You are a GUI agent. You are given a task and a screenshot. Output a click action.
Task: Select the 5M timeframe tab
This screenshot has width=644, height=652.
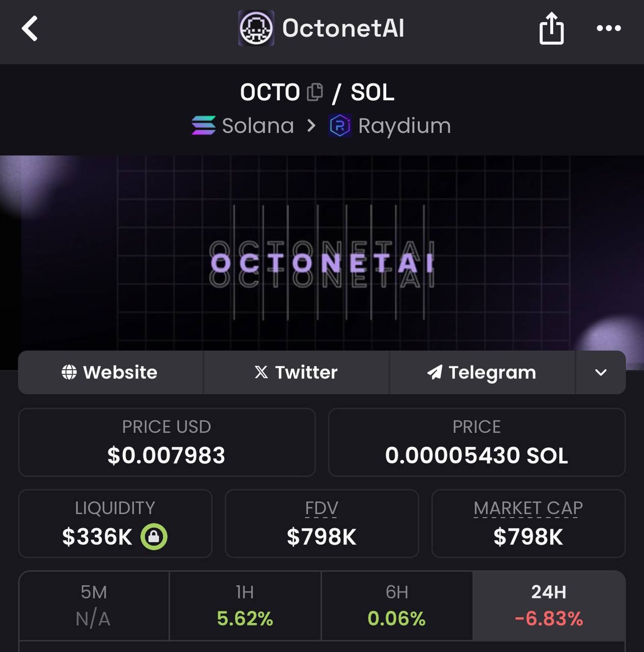pos(94,606)
